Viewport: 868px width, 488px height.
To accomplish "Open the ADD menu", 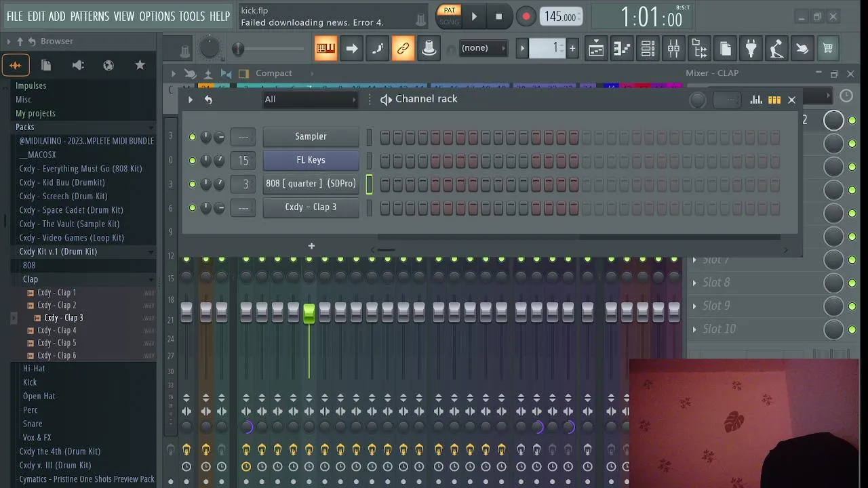I will [x=57, y=16].
